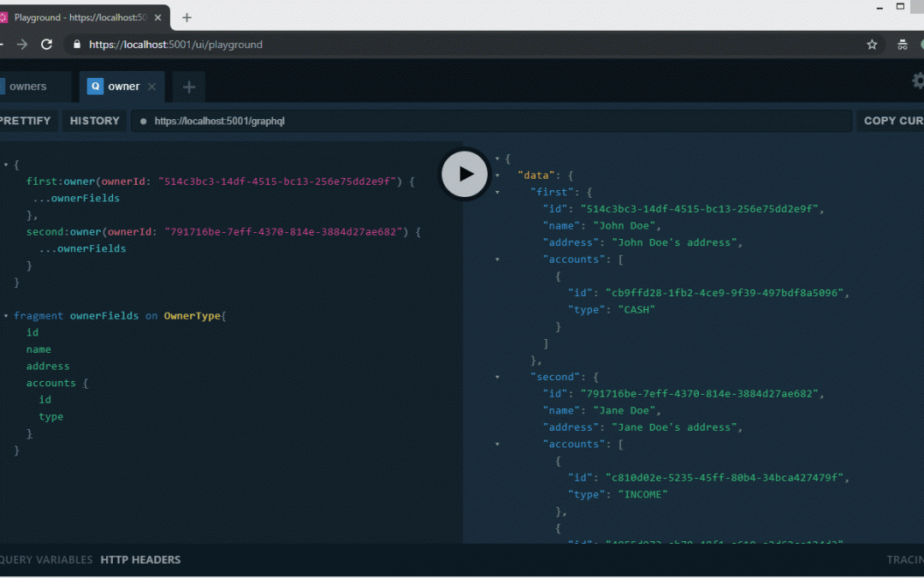Copy the query as CURL
The height and width of the screenshot is (578, 924).
pyautogui.click(x=892, y=121)
